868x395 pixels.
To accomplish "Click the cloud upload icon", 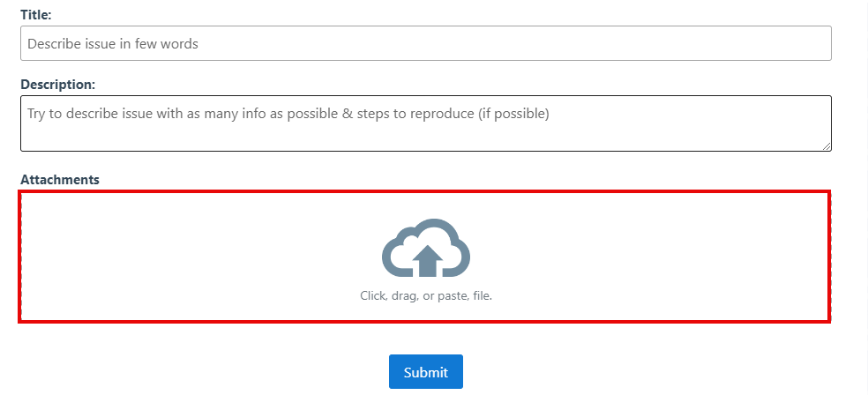I will tap(425, 248).
